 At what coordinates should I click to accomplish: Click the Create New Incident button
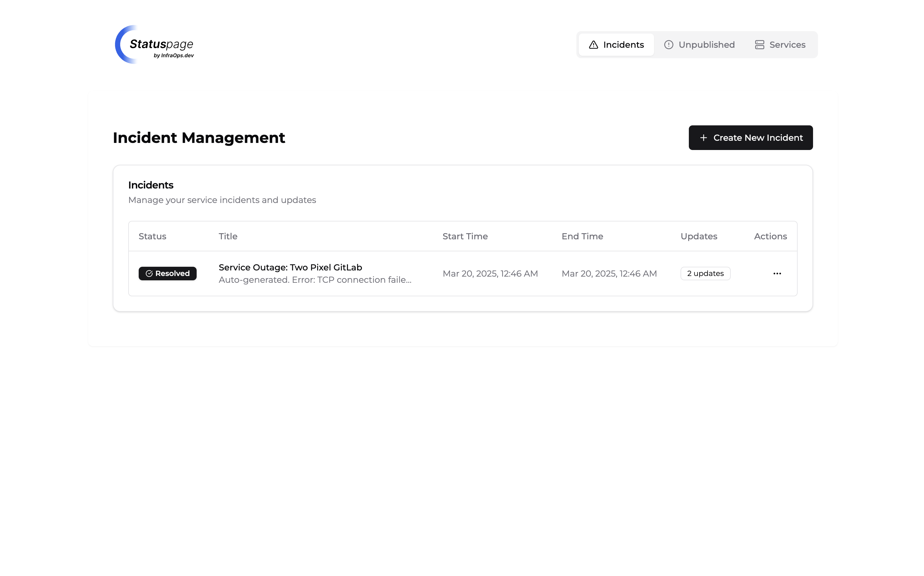(750, 137)
